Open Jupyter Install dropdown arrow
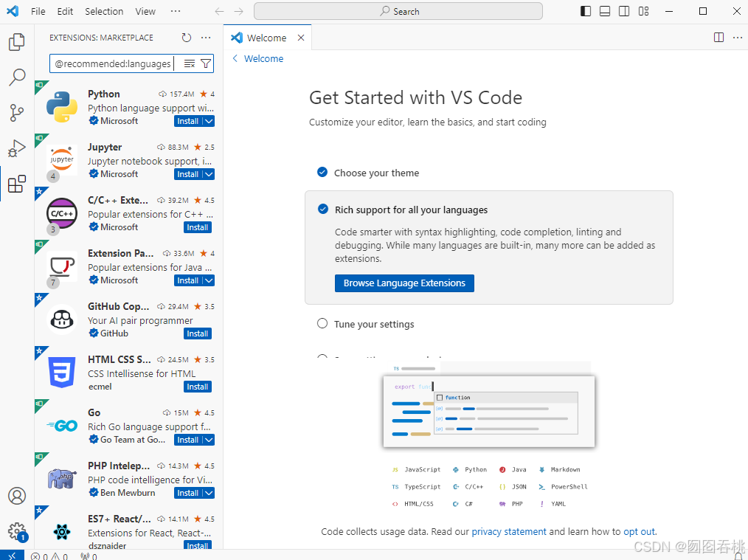 click(209, 174)
